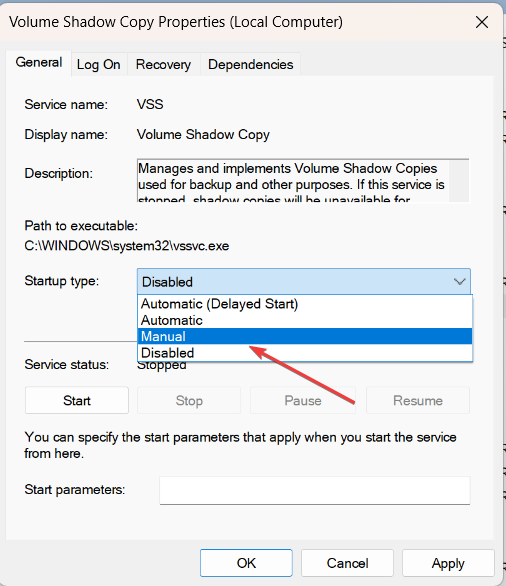Click inside the Description text box
Image resolution: width=506 pixels, height=586 pixels.
pos(293,181)
